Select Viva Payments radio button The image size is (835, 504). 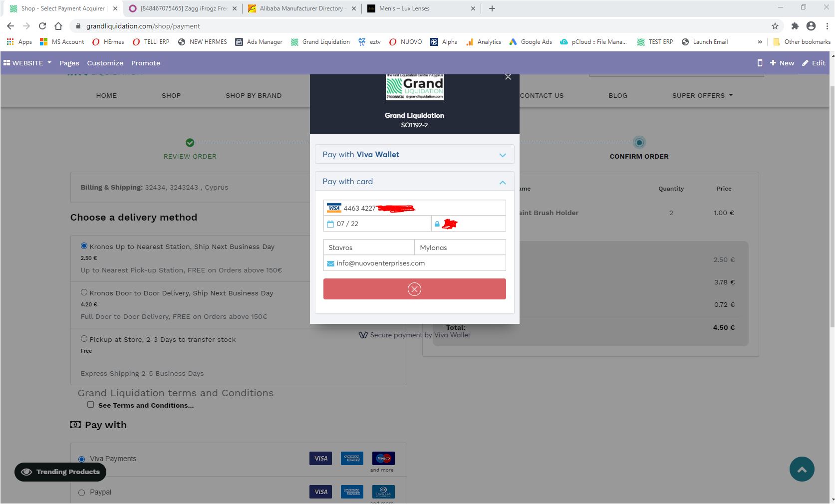(x=82, y=459)
